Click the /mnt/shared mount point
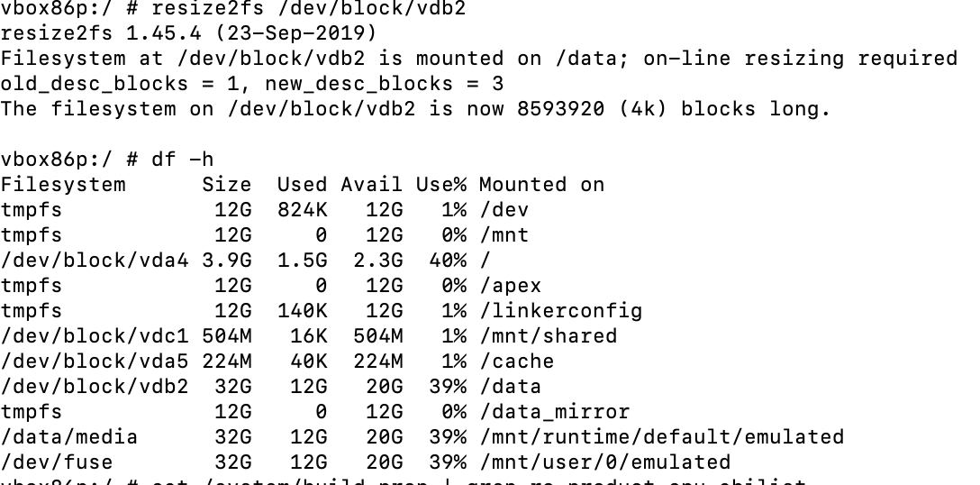 [548, 336]
